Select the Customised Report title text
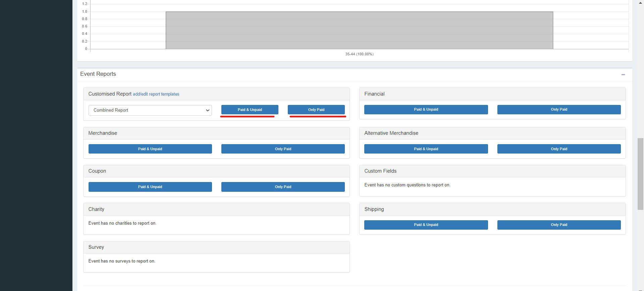This screenshot has height=291, width=644. 110,94
